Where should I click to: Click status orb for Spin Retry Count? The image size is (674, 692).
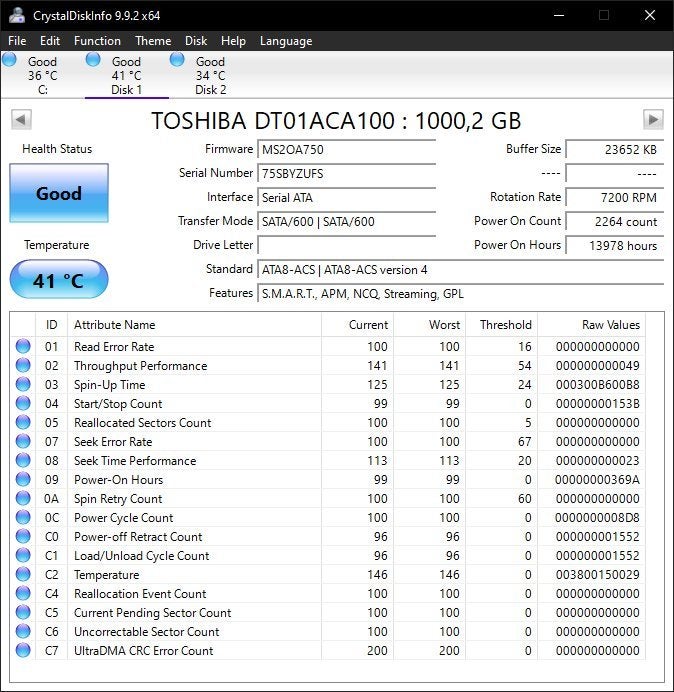(23, 498)
